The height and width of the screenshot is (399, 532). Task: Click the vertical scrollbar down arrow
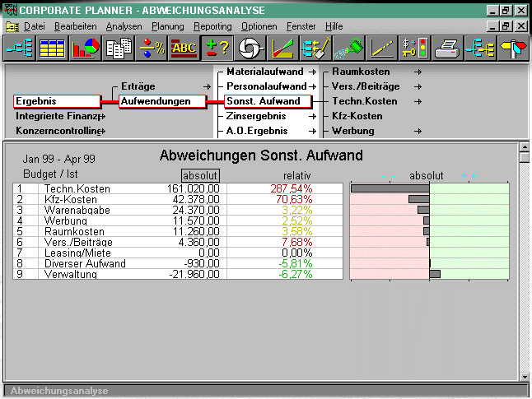pyautogui.click(x=525, y=377)
